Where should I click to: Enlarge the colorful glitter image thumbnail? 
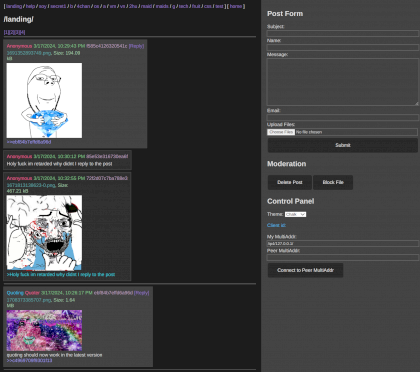click(44, 330)
